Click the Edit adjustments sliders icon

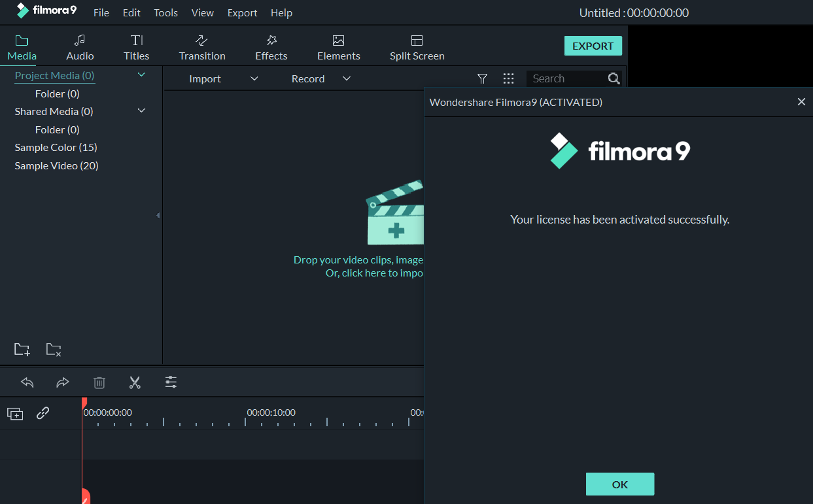[x=171, y=382]
